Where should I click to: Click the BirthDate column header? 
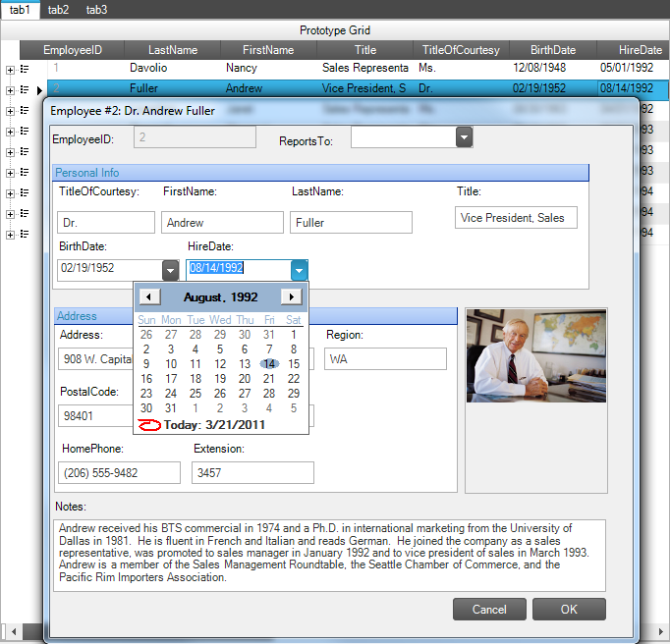pyautogui.click(x=553, y=50)
